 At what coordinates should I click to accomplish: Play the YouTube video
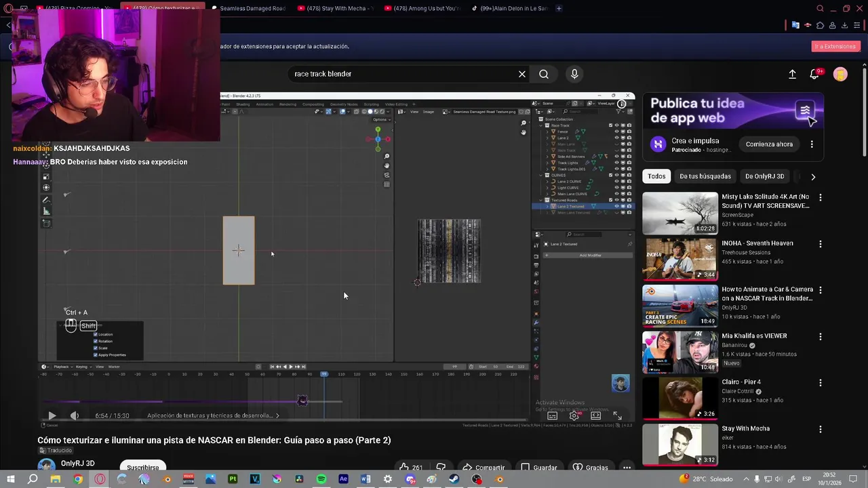point(52,415)
